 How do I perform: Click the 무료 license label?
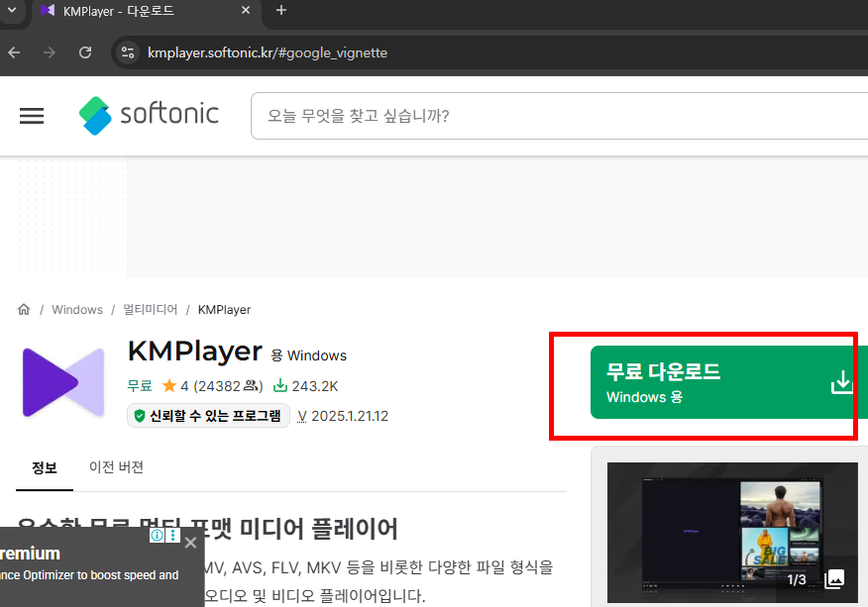140,385
